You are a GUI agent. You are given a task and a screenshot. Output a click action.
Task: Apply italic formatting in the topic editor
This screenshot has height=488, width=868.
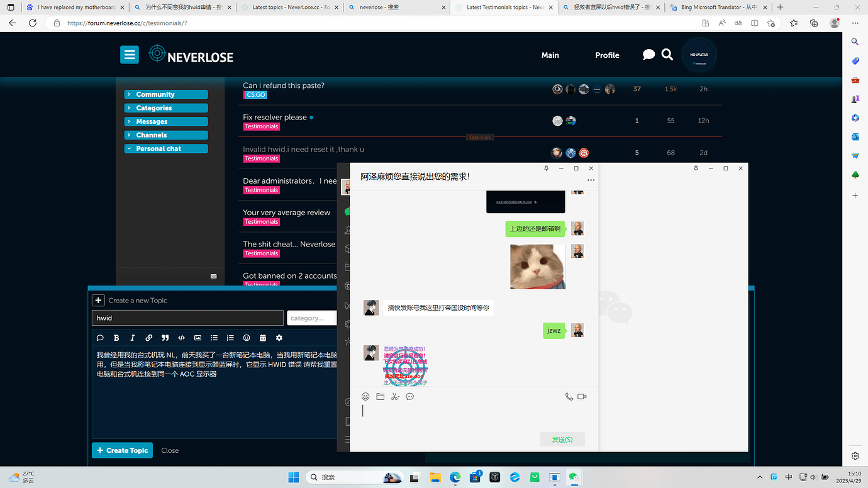click(132, 338)
